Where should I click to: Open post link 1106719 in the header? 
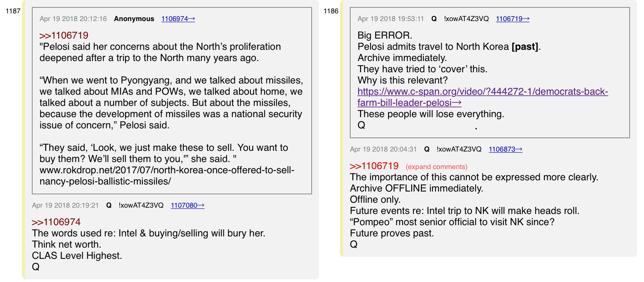tap(512, 19)
